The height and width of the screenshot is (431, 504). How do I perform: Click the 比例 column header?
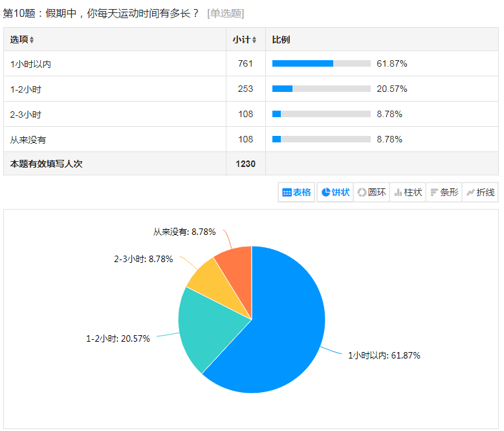(281, 39)
